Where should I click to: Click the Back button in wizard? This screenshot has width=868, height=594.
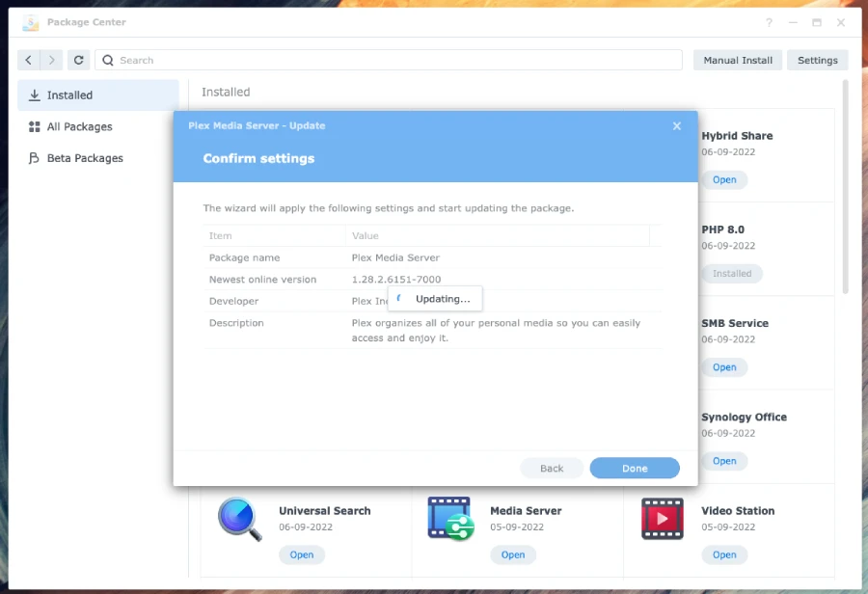click(x=552, y=469)
